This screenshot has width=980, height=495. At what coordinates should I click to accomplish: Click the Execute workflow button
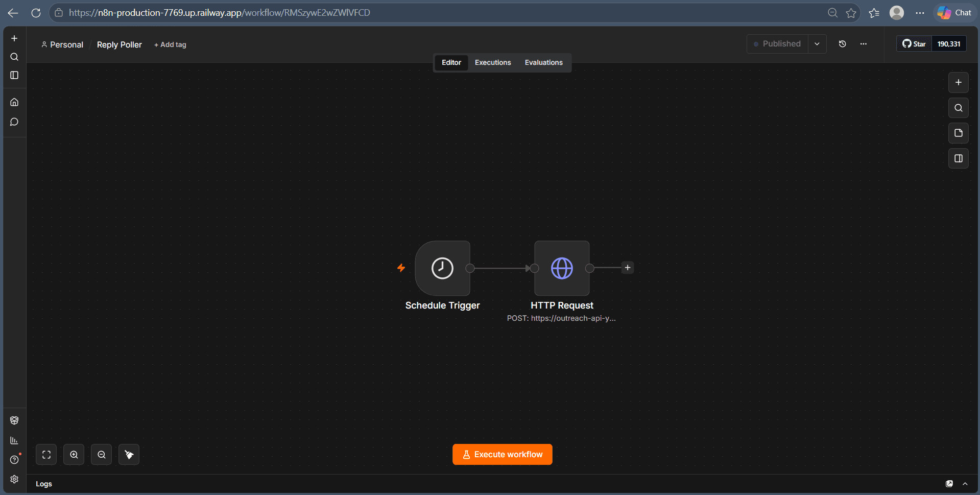point(503,455)
